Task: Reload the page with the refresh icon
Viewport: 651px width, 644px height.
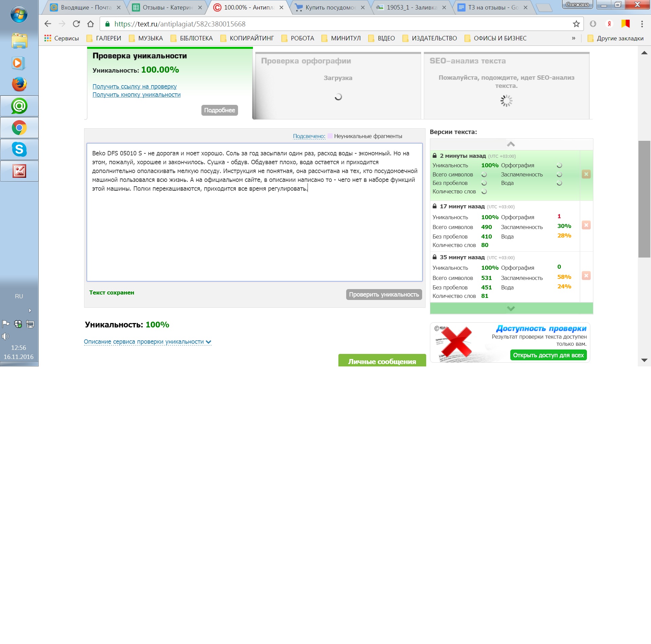Action: tap(76, 24)
